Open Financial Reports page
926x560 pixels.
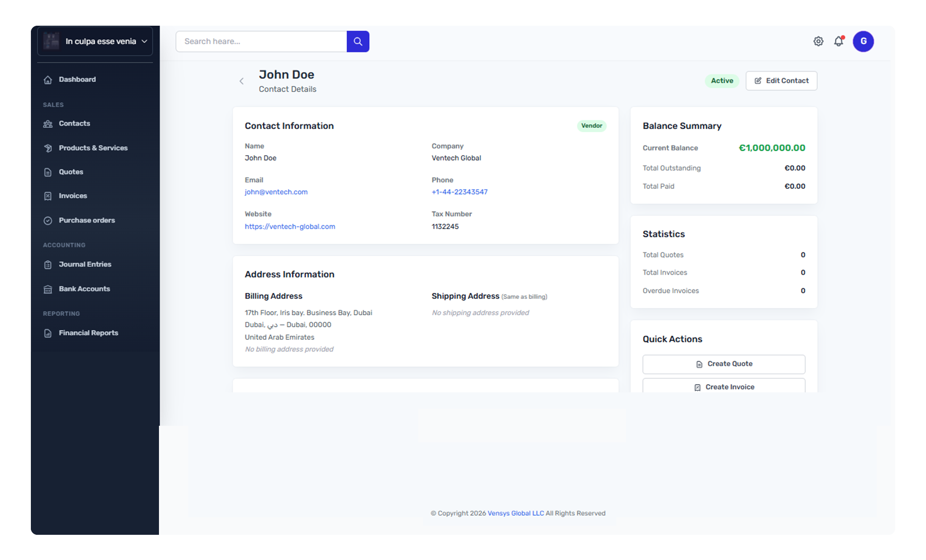88,333
